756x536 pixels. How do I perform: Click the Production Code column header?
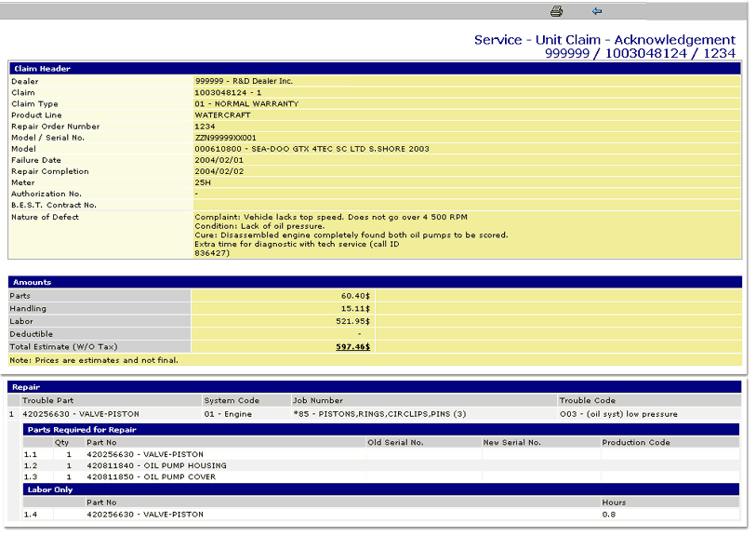pyautogui.click(x=636, y=442)
